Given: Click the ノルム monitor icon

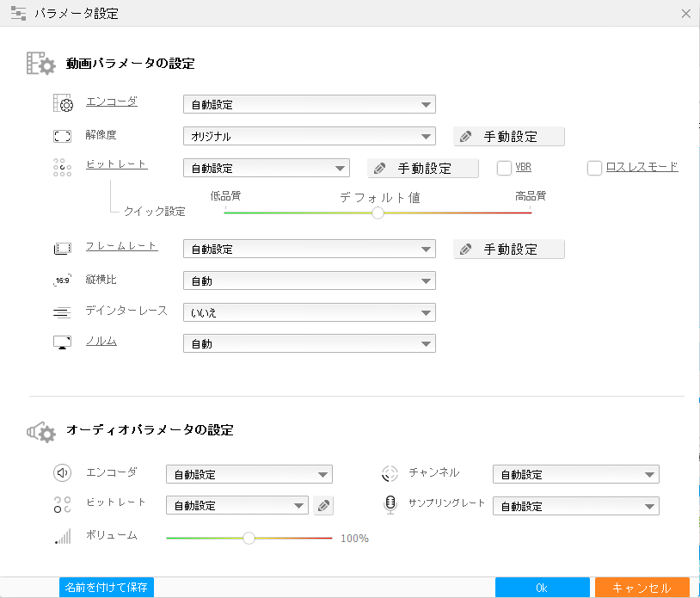Looking at the screenshot, I should click(61, 342).
